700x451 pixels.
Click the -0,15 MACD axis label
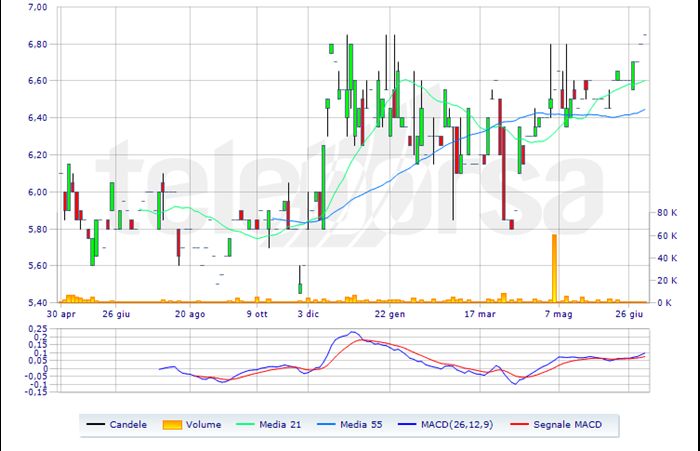(37, 392)
